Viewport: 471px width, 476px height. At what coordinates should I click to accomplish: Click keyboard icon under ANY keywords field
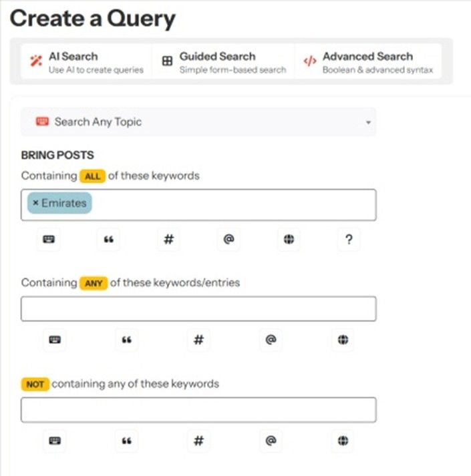click(55, 340)
